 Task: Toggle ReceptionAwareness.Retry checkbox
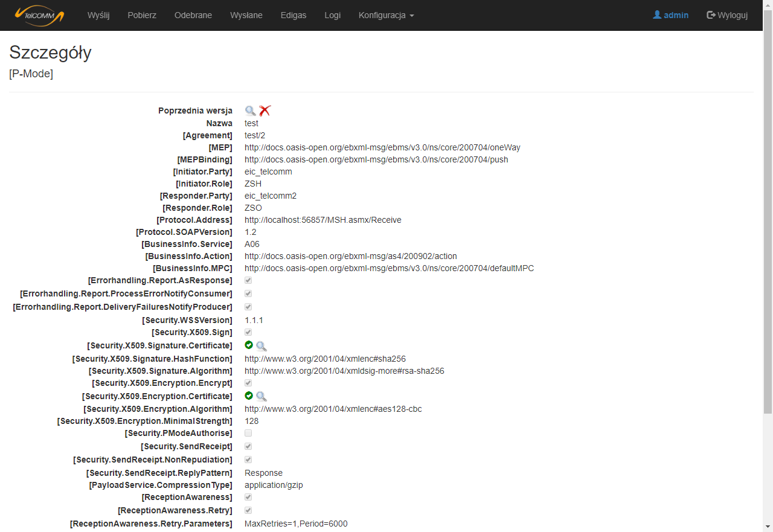coord(248,511)
